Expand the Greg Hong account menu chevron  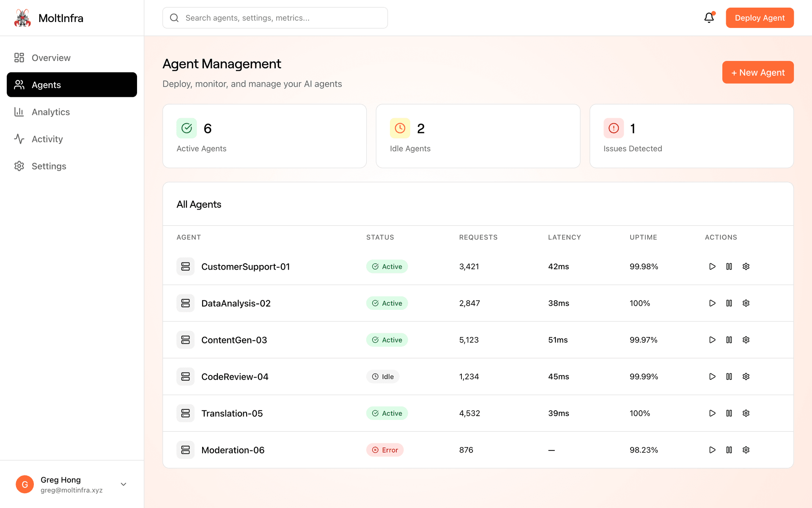[123, 484]
